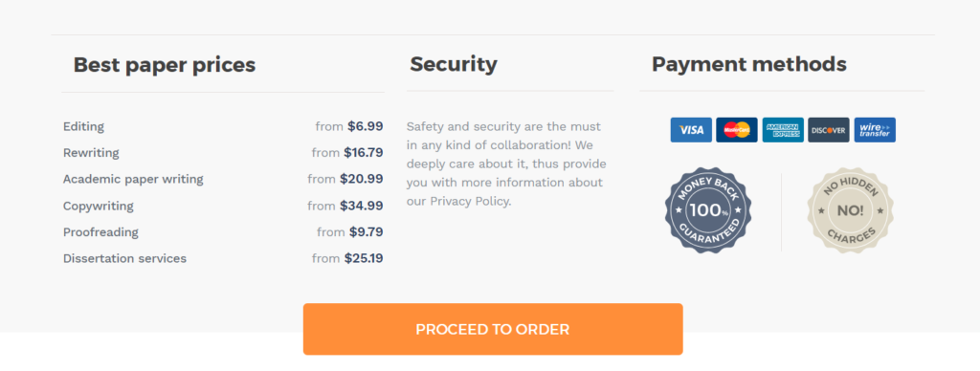
Task: Select the Wire Transfer icon
Action: pyautogui.click(x=875, y=130)
